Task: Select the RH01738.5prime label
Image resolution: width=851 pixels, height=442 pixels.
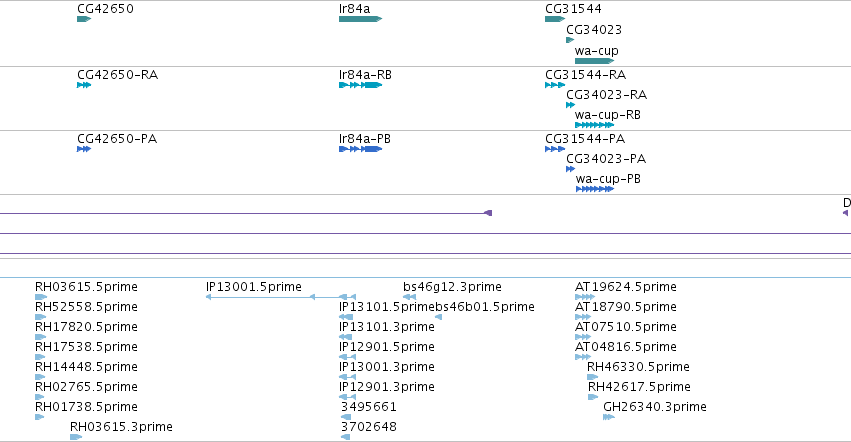Action: (x=86, y=407)
